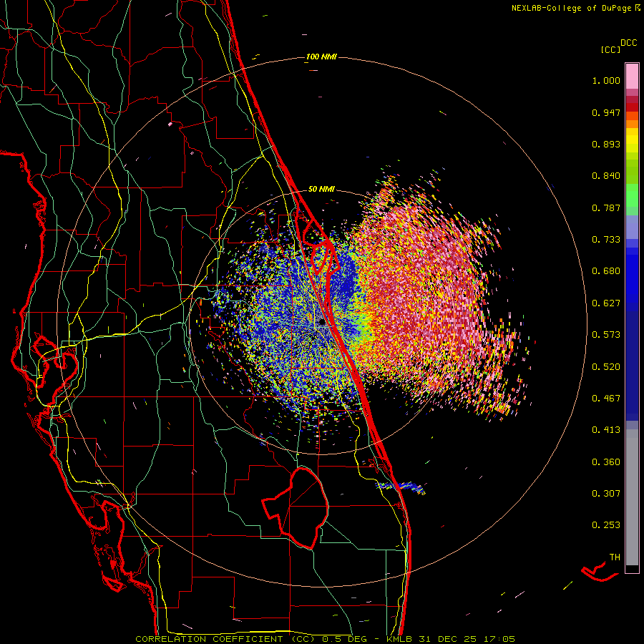Pick the bright green segment of the color bar

pyautogui.click(x=632, y=195)
